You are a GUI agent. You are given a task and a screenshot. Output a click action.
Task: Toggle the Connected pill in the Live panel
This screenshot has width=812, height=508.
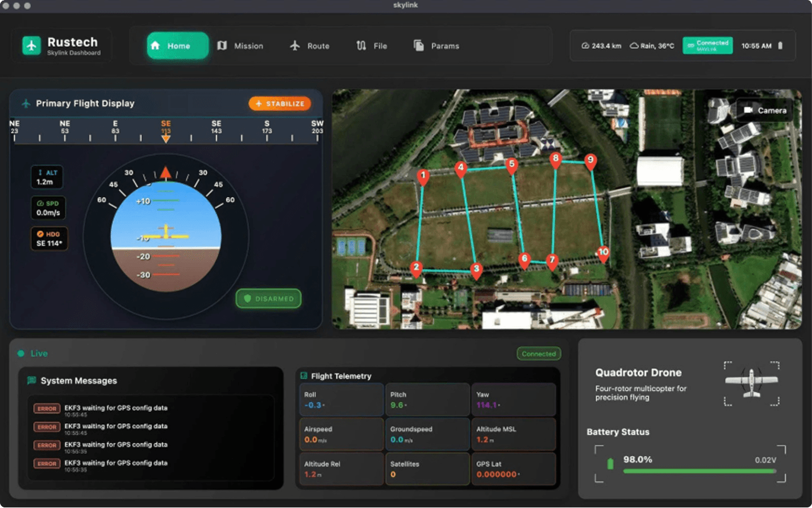(x=538, y=353)
